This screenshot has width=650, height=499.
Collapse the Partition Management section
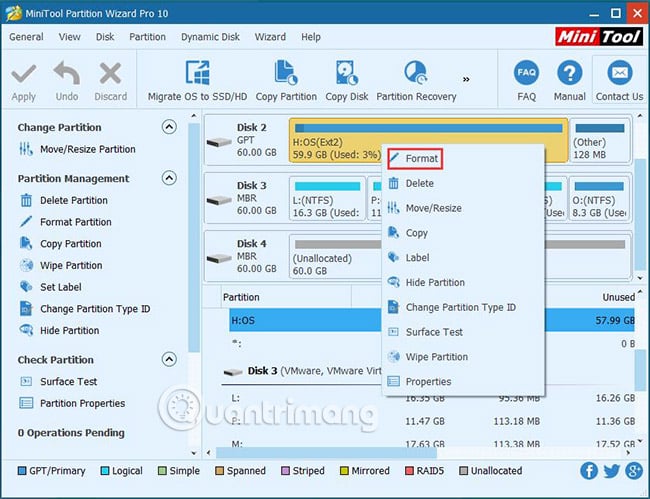pos(169,178)
